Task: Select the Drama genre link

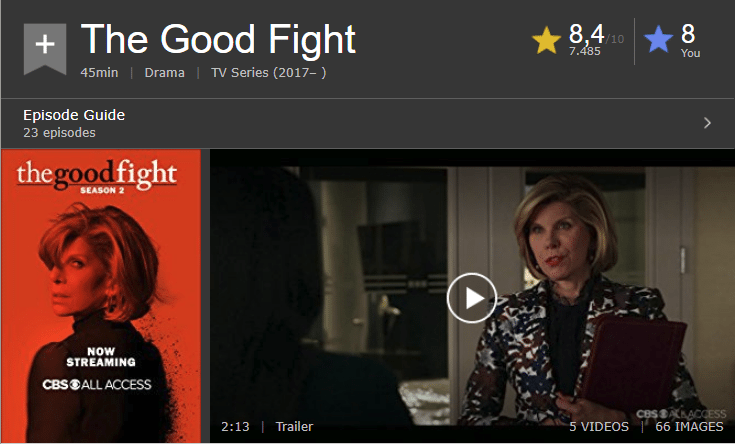Action: pyautogui.click(x=165, y=73)
